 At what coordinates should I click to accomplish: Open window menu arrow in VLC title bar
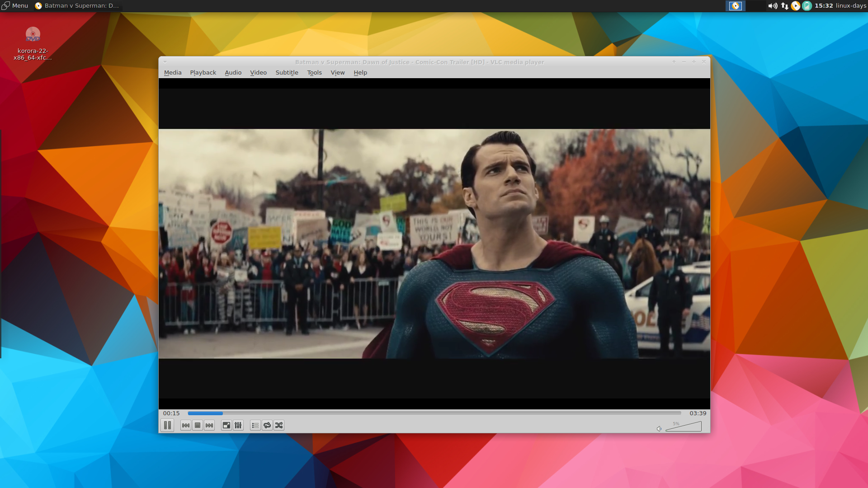tap(165, 62)
